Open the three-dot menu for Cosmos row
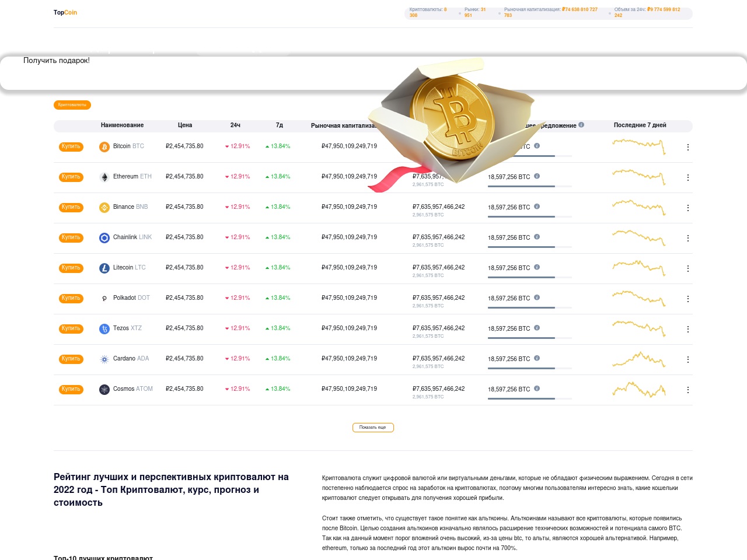 tap(688, 390)
